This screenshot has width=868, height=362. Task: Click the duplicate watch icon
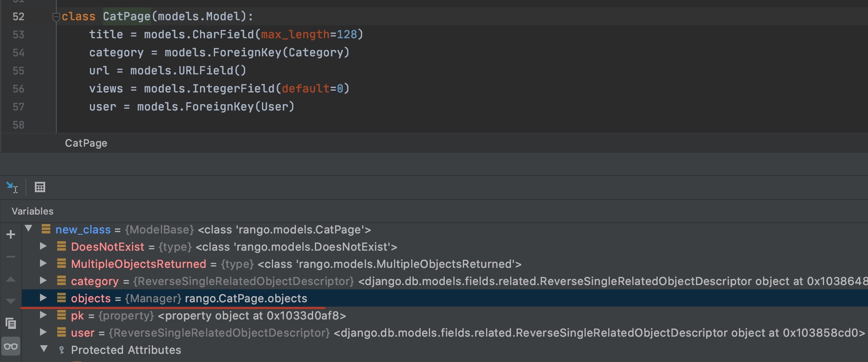click(11, 323)
